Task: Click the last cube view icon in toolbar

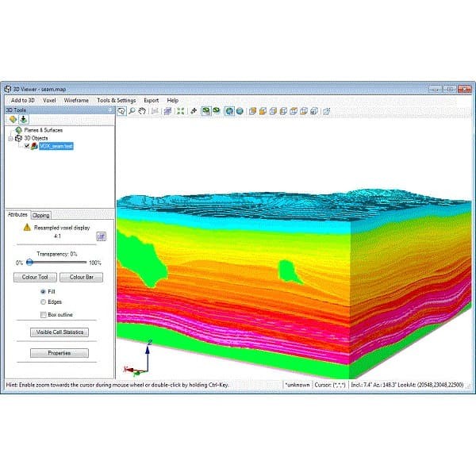Action: [314, 111]
